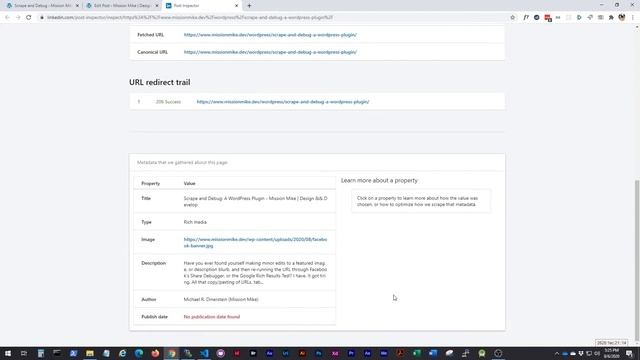640x360 pixels.
Task: Open the Windows notification center
Action: tap(629, 353)
